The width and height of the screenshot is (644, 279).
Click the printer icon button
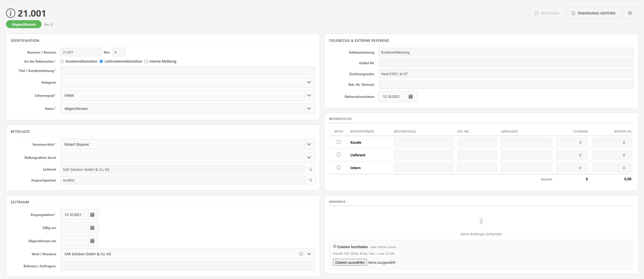pyautogui.click(x=630, y=13)
